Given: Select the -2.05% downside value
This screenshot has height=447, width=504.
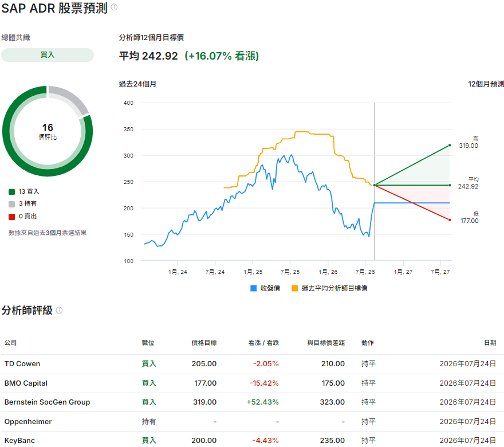Looking at the screenshot, I should pyautogui.click(x=266, y=364).
